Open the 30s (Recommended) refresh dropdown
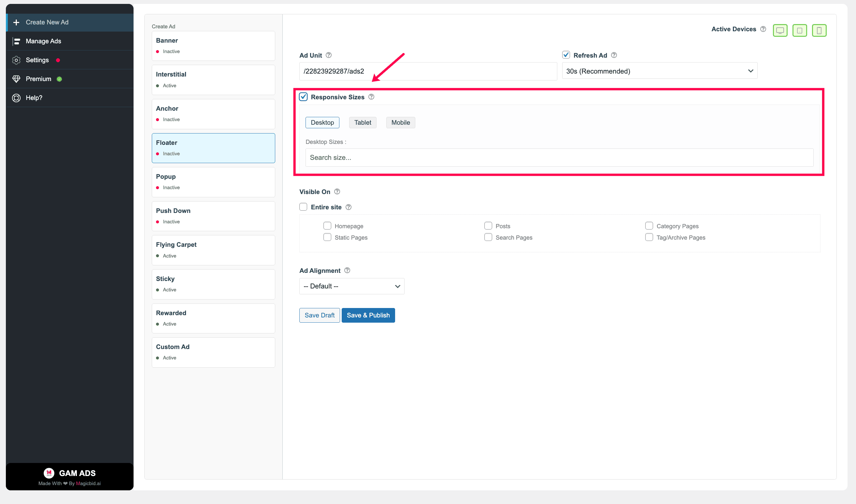 pyautogui.click(x=660, y=71)
